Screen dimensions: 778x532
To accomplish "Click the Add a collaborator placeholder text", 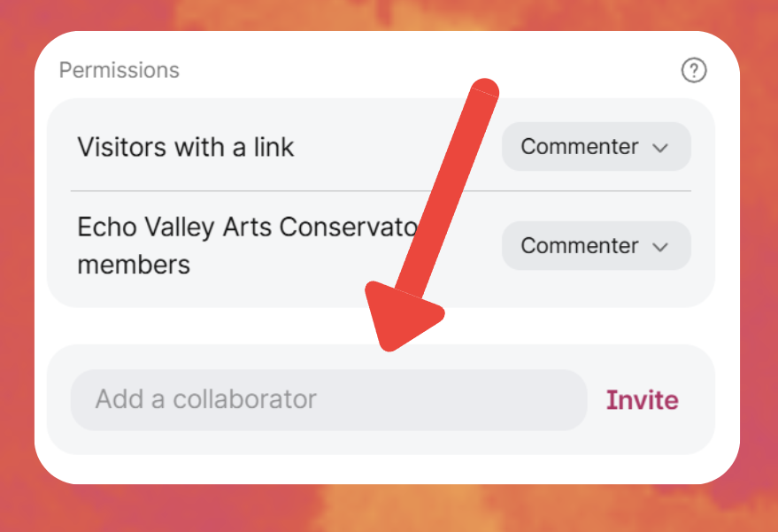I will pyautogui.click(x=205, y=399).
